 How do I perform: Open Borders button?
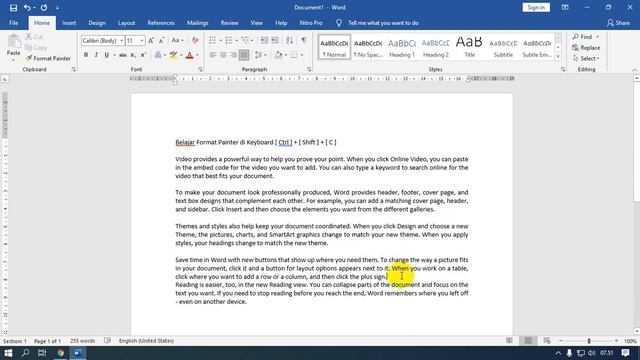pyautogui.click(x=294, y=55)
